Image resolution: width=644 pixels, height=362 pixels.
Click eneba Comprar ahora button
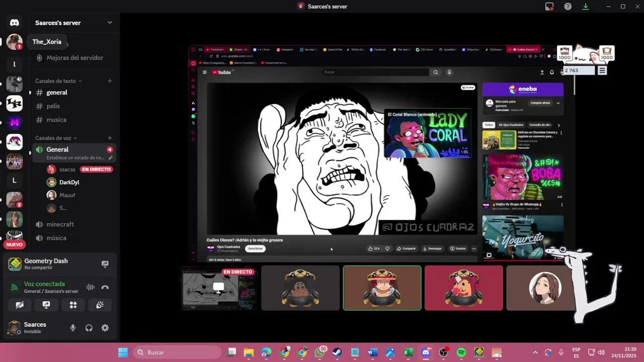(540, 103)
